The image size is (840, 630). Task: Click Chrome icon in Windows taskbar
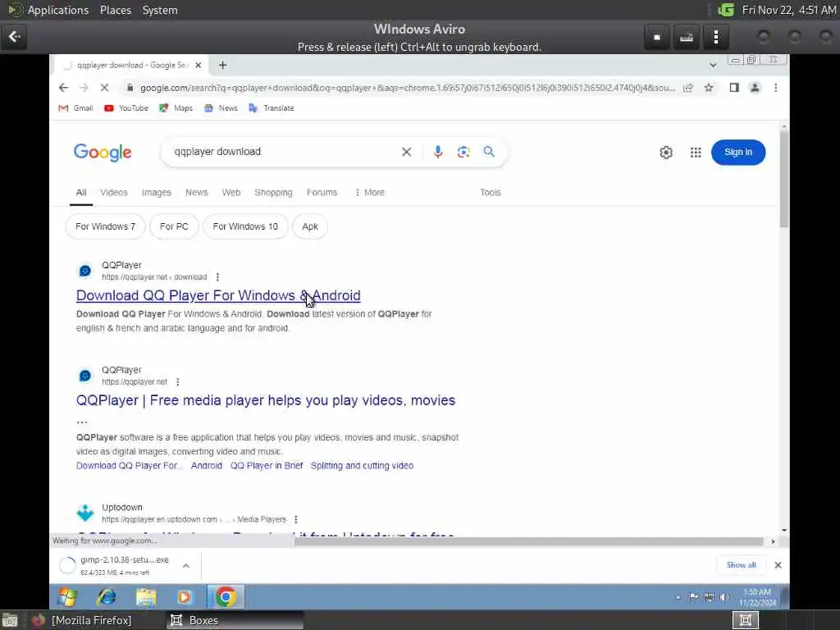tap(226, 596)
